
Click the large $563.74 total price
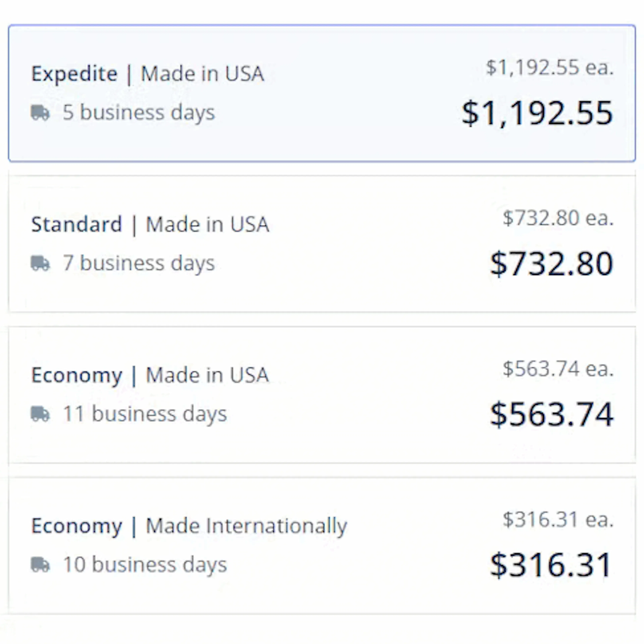pyautogui.click(x=552, y=414)
